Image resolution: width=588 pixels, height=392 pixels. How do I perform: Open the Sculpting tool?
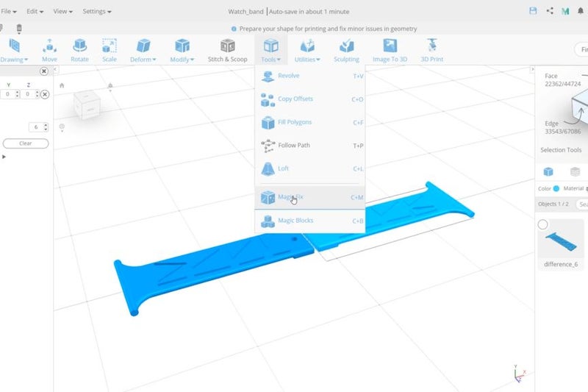[346, 49]
